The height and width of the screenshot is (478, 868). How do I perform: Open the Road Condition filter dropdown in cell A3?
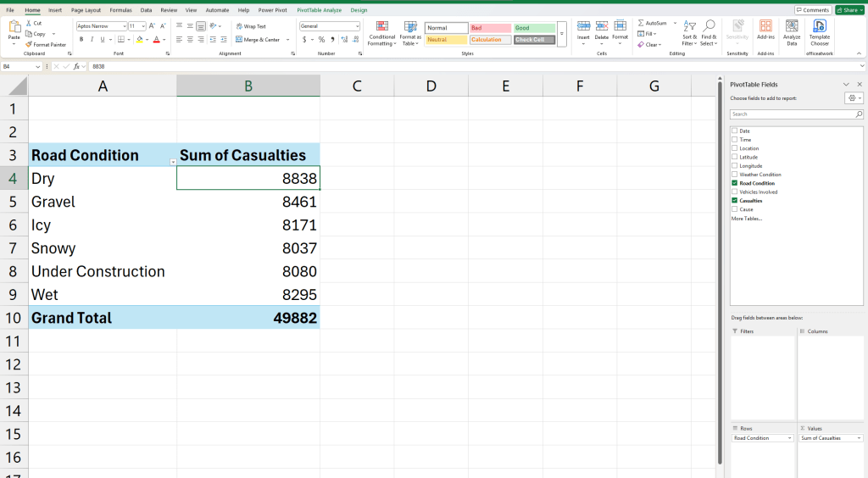[173, 161]
